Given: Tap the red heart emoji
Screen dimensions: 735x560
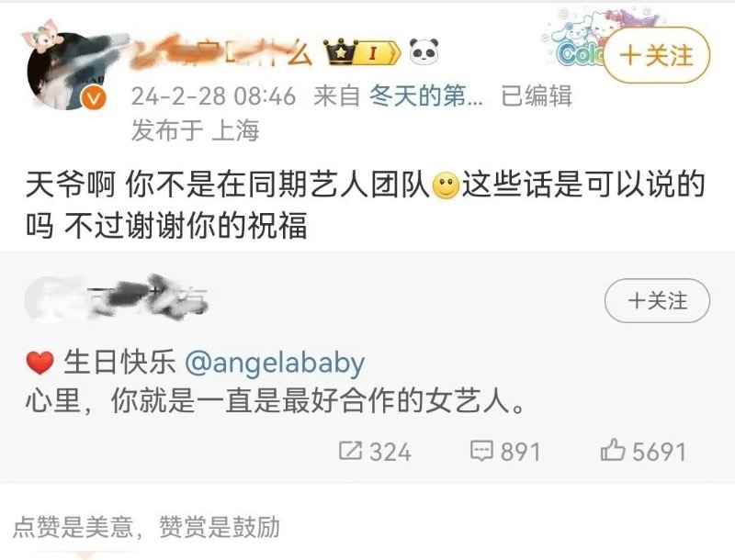Looking at the screenshot, I should coord(40,364).
